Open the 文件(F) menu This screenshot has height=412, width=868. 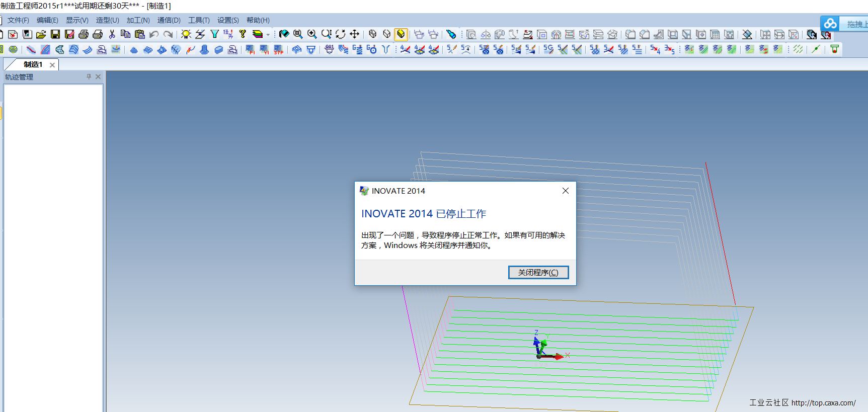point(18,20)
